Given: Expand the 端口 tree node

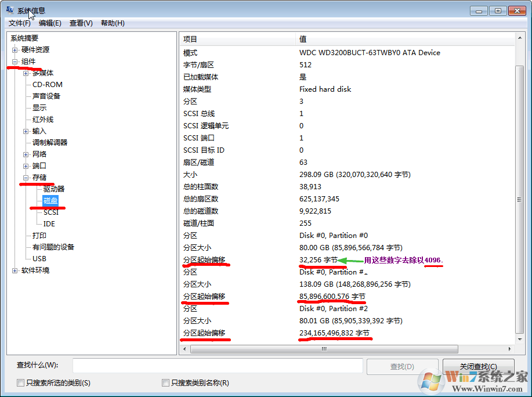Looking at the screenshot, I should click(26, 166).
